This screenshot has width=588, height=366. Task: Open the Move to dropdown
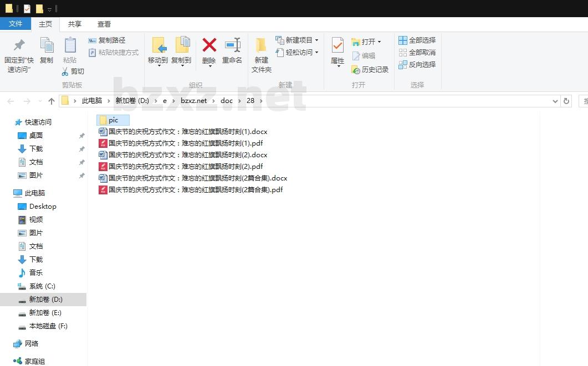(158, 65)
